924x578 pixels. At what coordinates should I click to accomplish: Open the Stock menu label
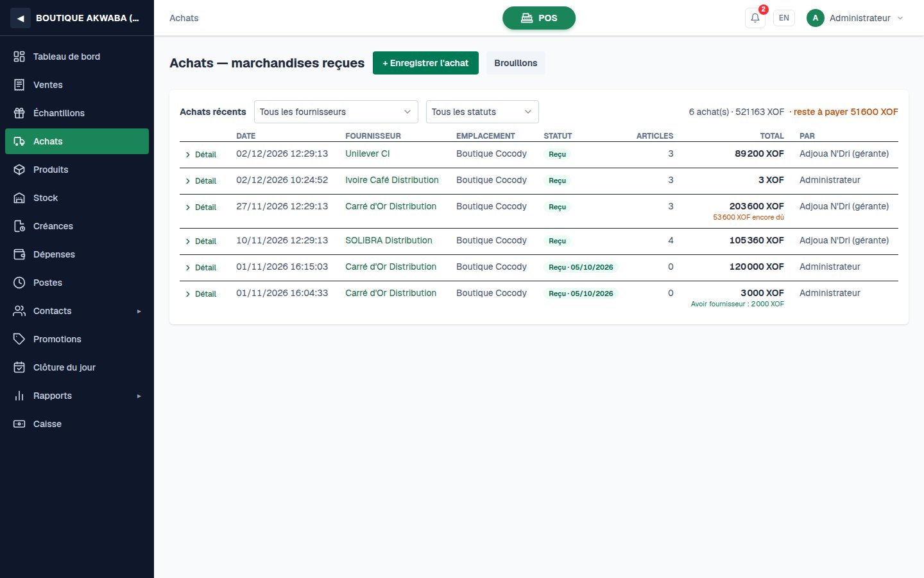pyautogui.click(x=46, y=198)
